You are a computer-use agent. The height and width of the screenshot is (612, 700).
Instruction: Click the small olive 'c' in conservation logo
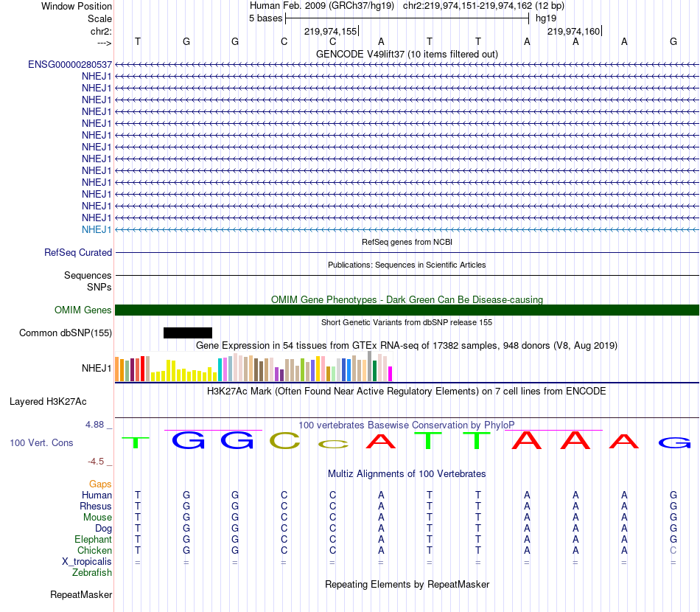coord(333,444)
